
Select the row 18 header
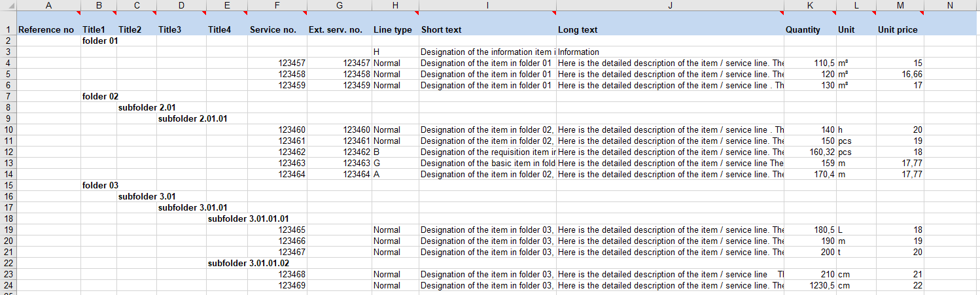(7, 218)
